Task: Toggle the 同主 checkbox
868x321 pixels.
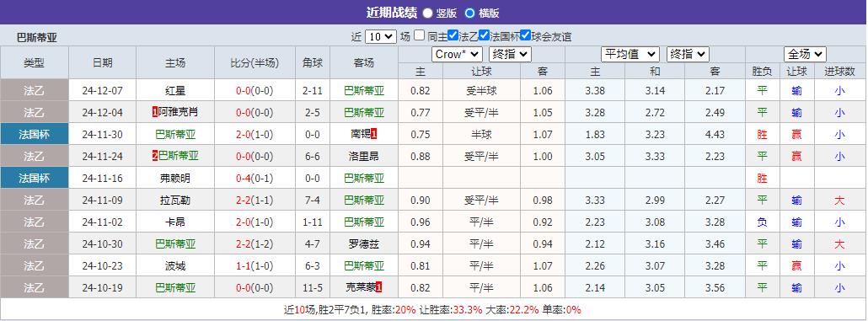Action: (x=419, y=36)
